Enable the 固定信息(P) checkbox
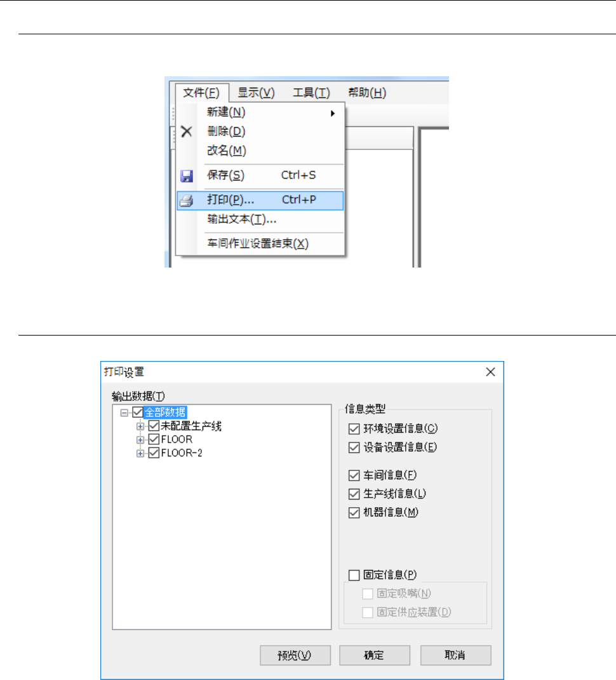This screenshot has height=680, width=616. (x=354, y=575)
